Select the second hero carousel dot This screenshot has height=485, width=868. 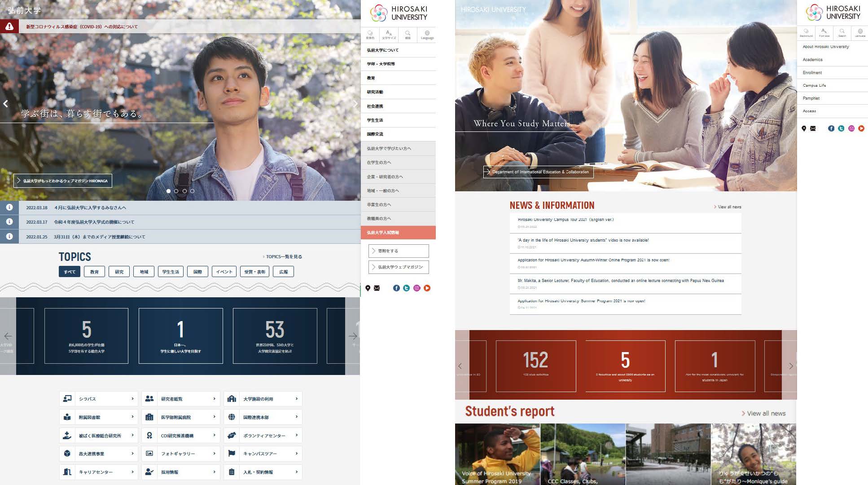176,191
